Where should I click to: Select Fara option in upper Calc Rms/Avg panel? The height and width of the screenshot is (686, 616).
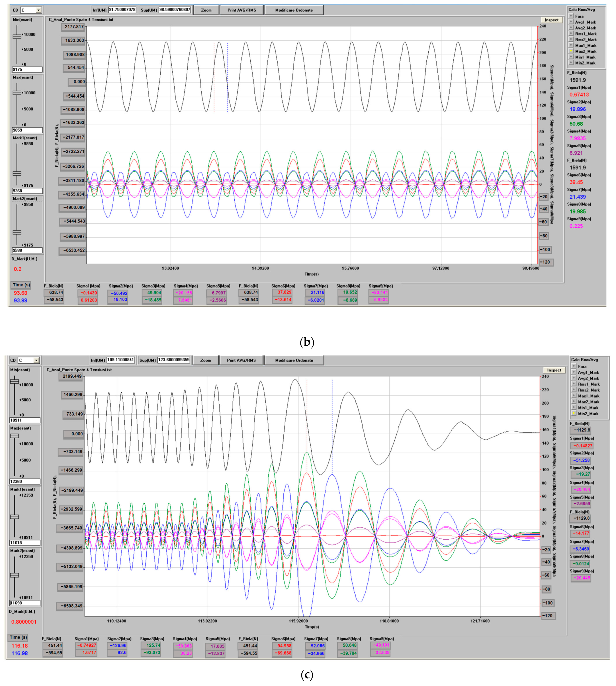pyautogui.click(x=571, y=16)
